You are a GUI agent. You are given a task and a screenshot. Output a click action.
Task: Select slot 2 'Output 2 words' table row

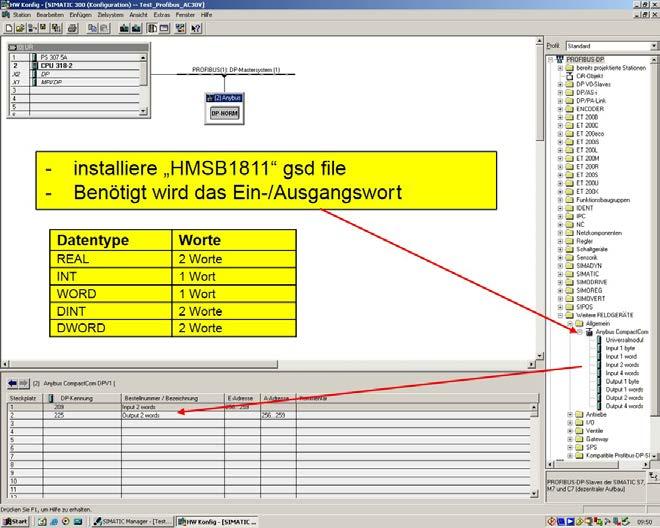(x=269, y=416)
